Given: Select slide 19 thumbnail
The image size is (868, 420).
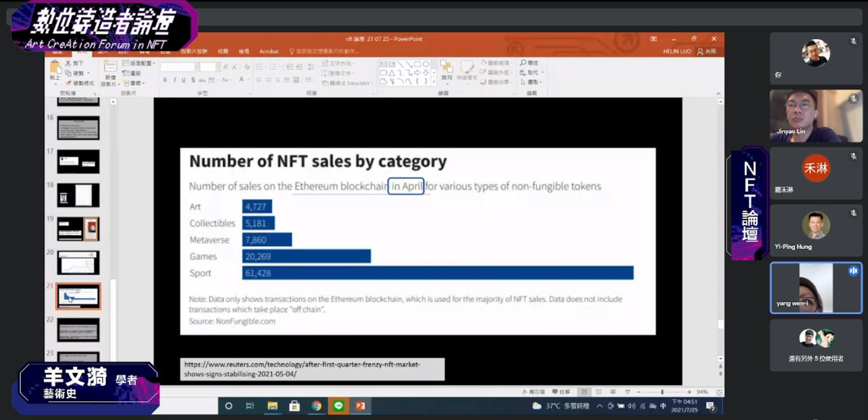Looking at the screenshot, I should click(x=78, y=229).
